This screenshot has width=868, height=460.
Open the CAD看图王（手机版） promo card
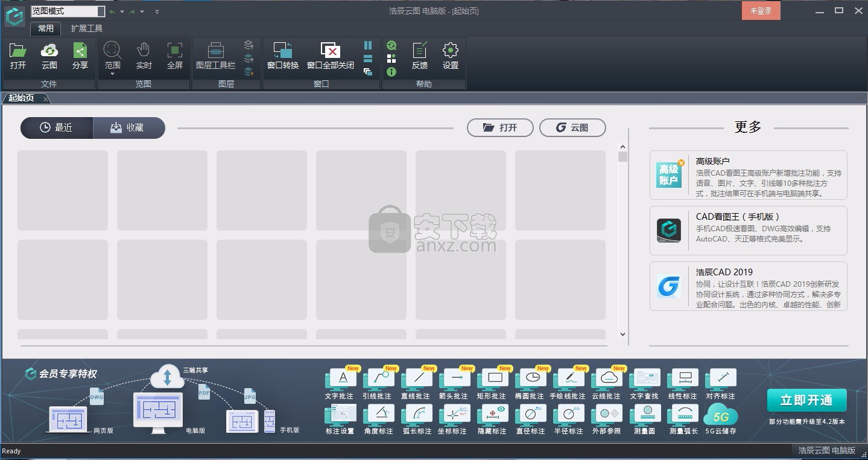coord(748,231)
